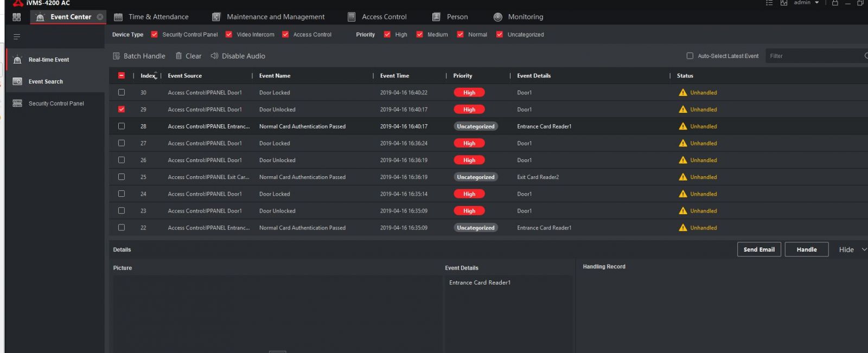
Task: Collapse sidebar with hamburger icon
Action: [17, 37]
